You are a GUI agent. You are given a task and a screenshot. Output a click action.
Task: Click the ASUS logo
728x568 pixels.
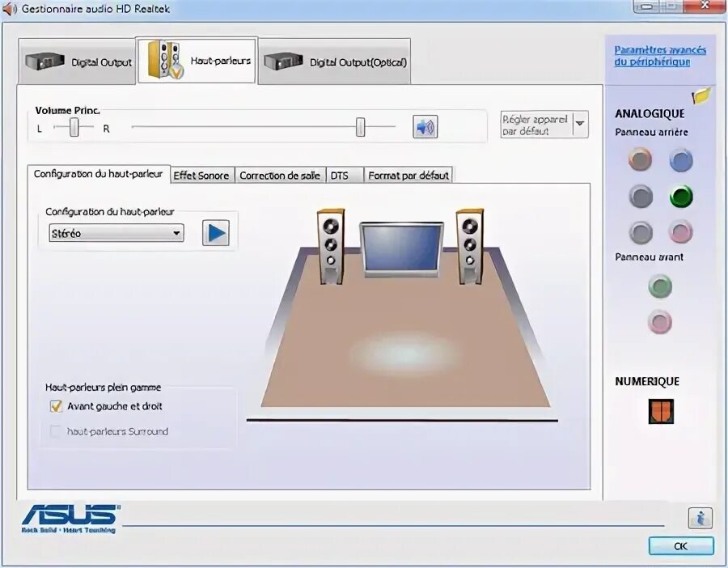click(x=70, y=519)
